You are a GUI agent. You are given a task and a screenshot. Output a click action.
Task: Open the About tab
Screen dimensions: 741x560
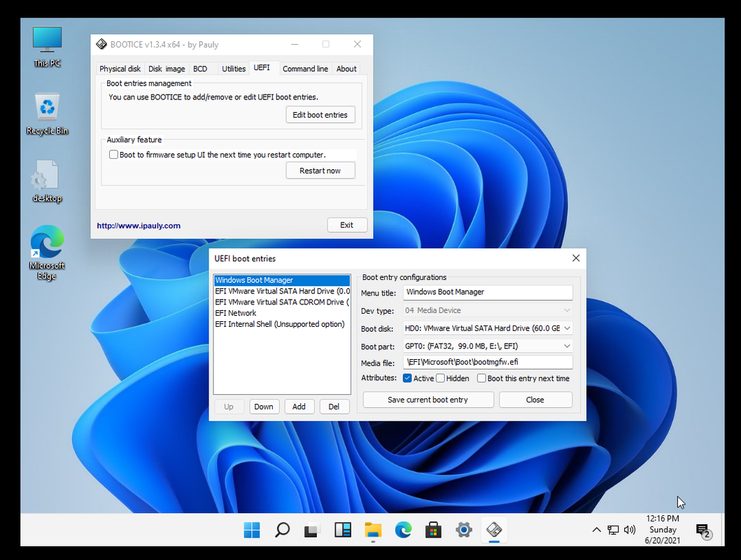click(x=346, y=69)
